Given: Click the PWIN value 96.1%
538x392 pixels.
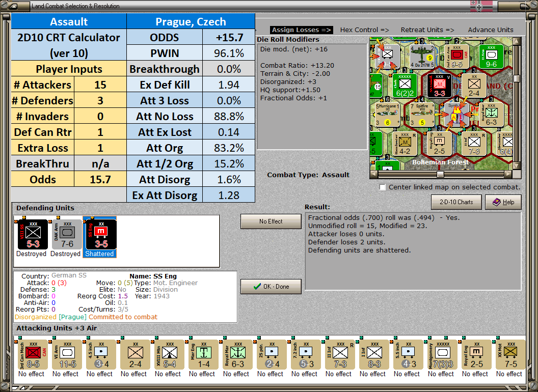Looking at the screenshot, I should [x=229, y=53].
